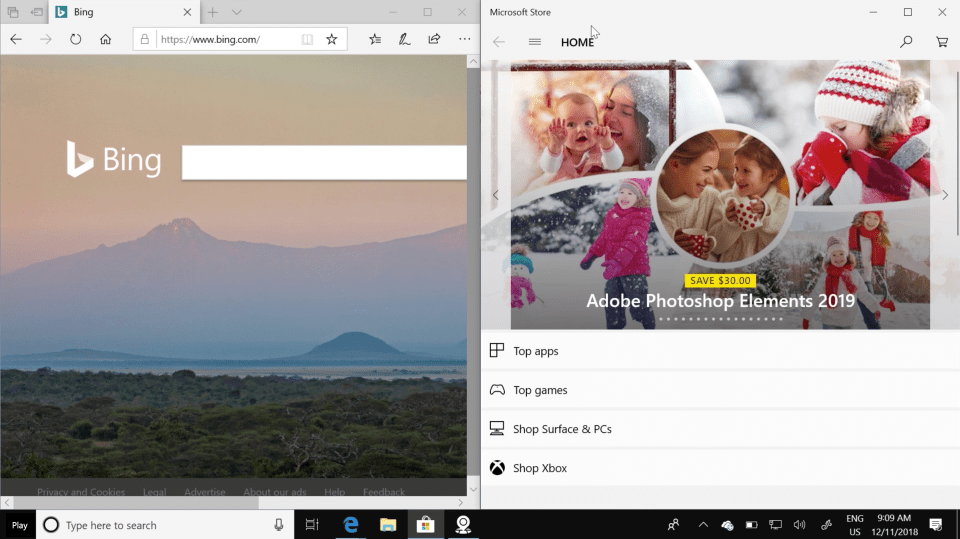Open Top apps in Store
The height and width of the screenshot is (539, 960).
(x=720, y=351)
